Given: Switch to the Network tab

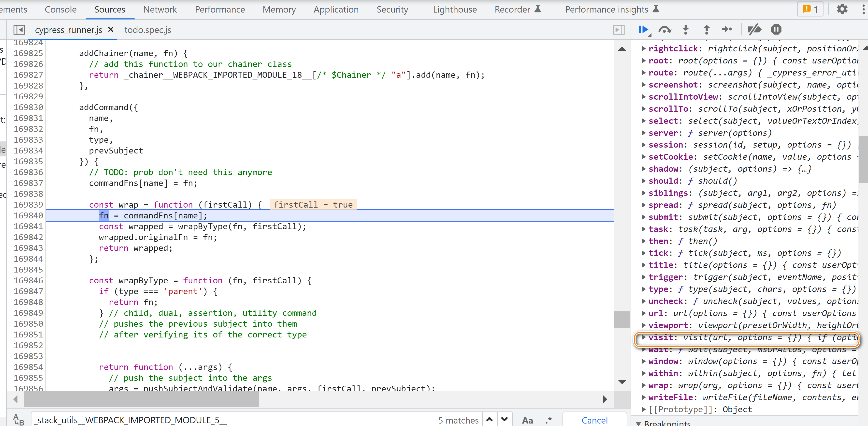Looking at the screenshot, I should [160, 9].
